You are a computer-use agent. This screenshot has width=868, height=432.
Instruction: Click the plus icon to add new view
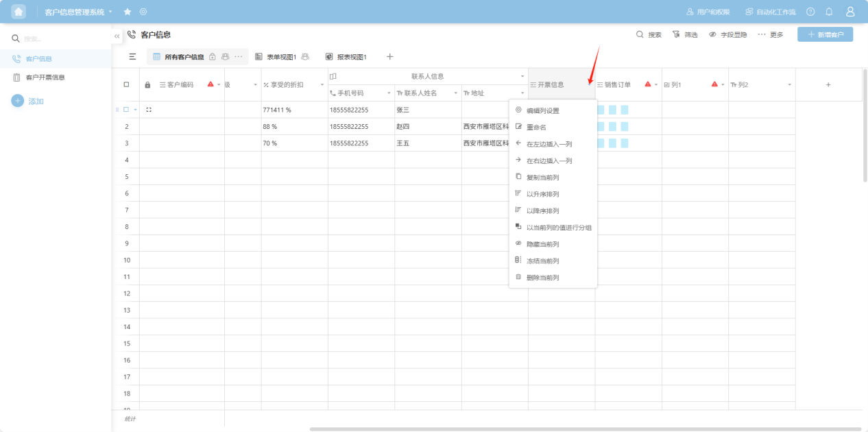coord(389,57)
